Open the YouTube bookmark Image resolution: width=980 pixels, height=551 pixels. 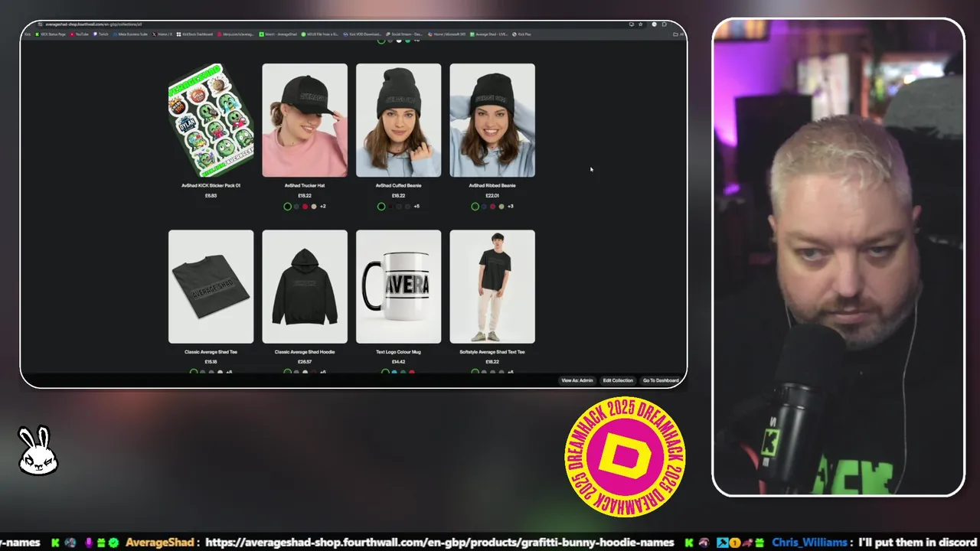80,34
